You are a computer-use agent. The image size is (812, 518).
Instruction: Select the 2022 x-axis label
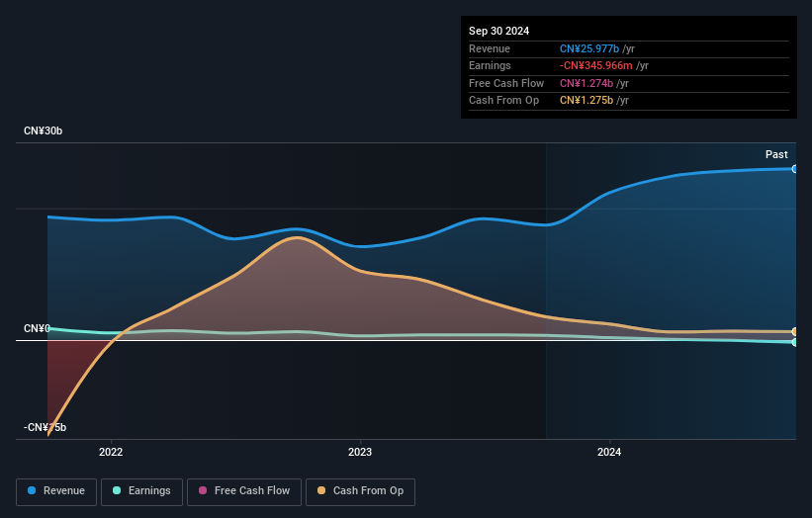pyautogui.click(x=111, y=452)
